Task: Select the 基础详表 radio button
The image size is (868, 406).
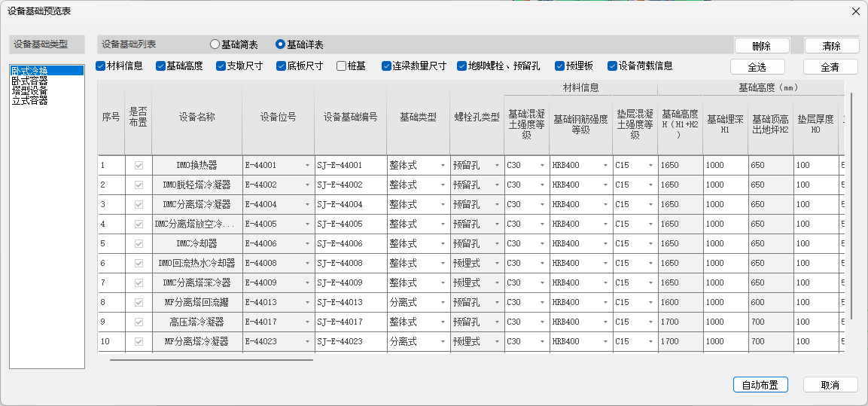Action: point(281,44)
